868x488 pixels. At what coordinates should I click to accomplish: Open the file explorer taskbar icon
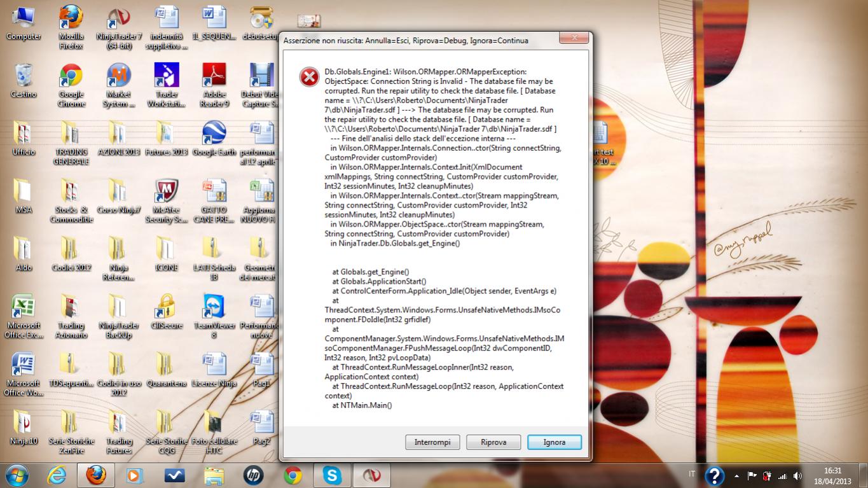(214, 475)
